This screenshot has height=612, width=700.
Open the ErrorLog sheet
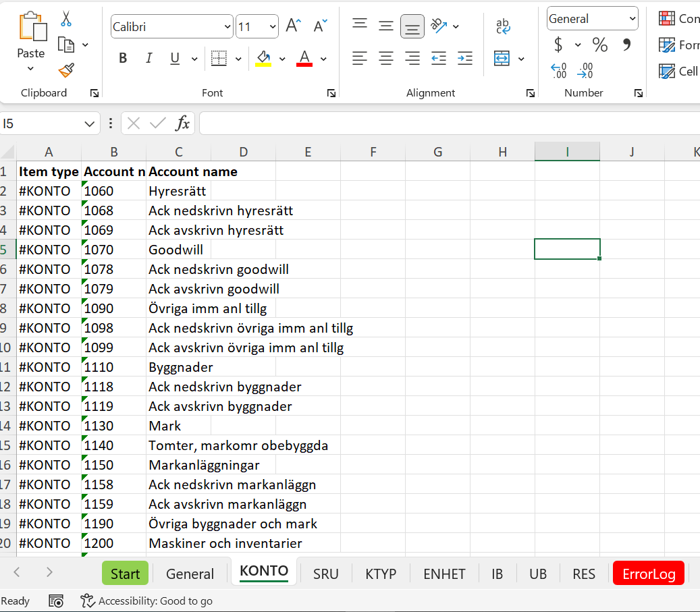coord(648,574)
